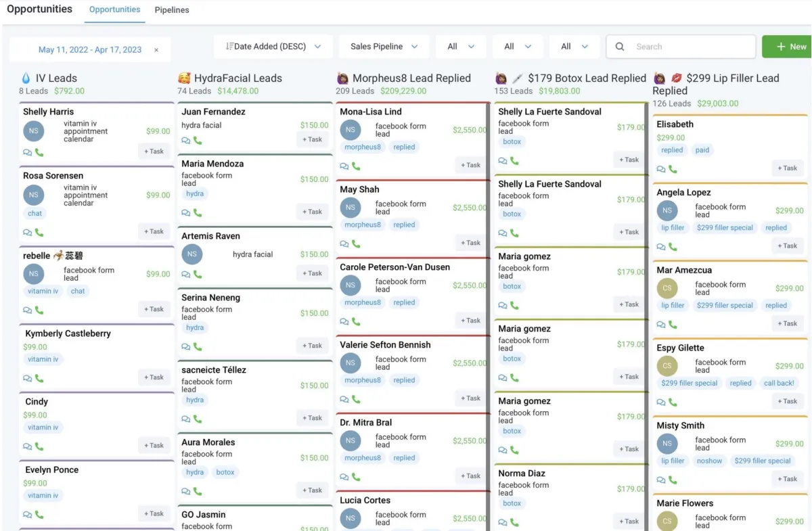The height and width of the screenshot is (531, 812).
Task: Click botox tag on Aura Morales card
Action: [x=225, y=472]
